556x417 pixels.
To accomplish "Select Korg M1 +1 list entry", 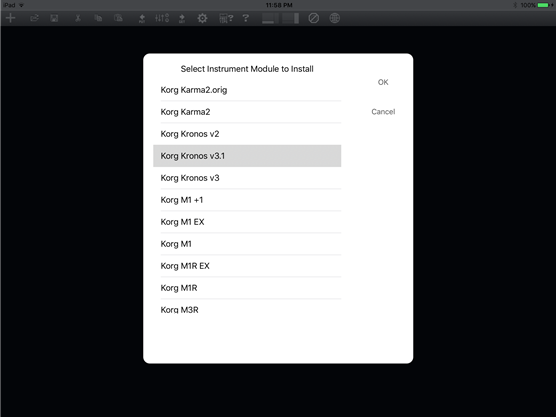I will 247,200.
